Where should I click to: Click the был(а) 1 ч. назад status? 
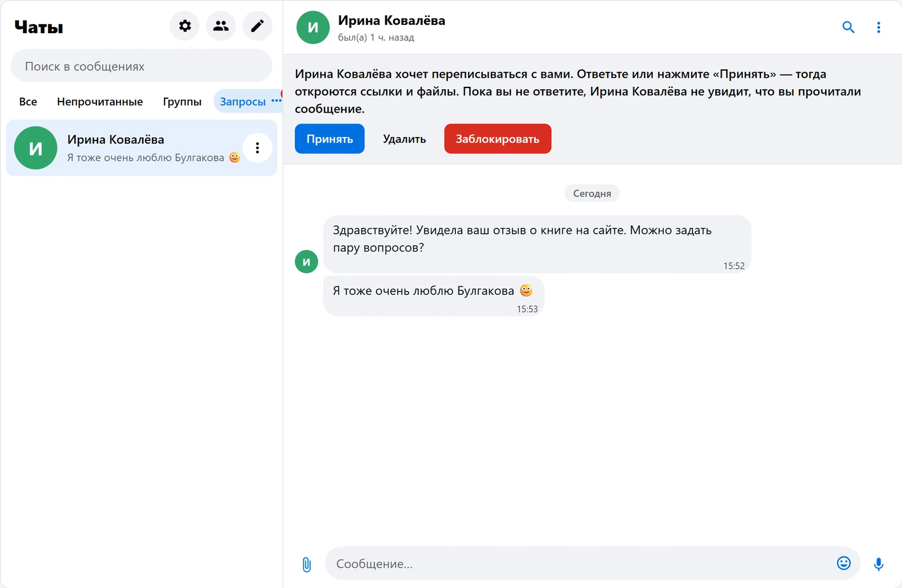coord(376,38)
